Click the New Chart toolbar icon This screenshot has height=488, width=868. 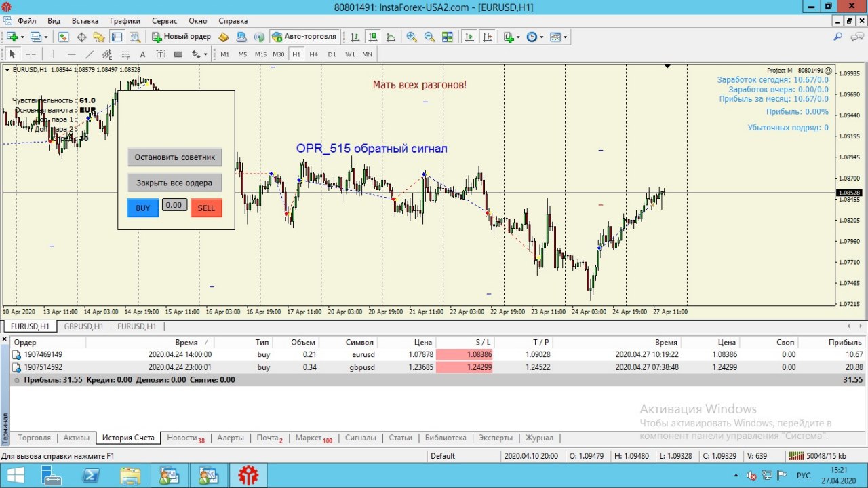(12, 37)
